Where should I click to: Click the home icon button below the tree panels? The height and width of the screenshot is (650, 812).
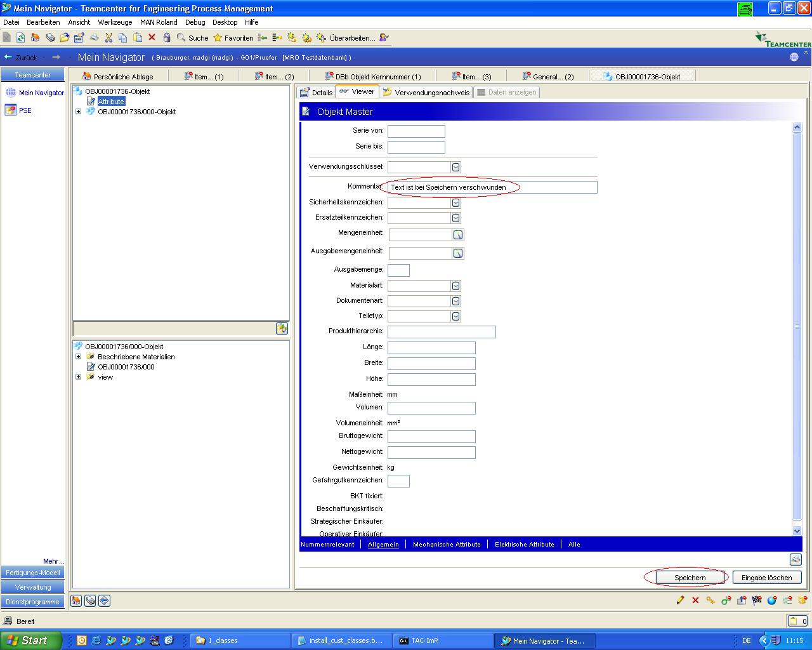pos(76,600)
